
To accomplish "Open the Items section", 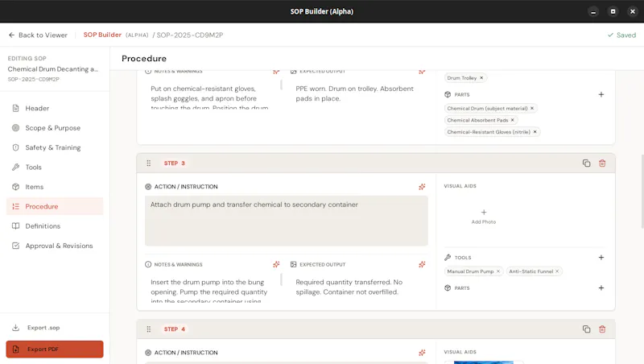I will [x=55, y=187].
